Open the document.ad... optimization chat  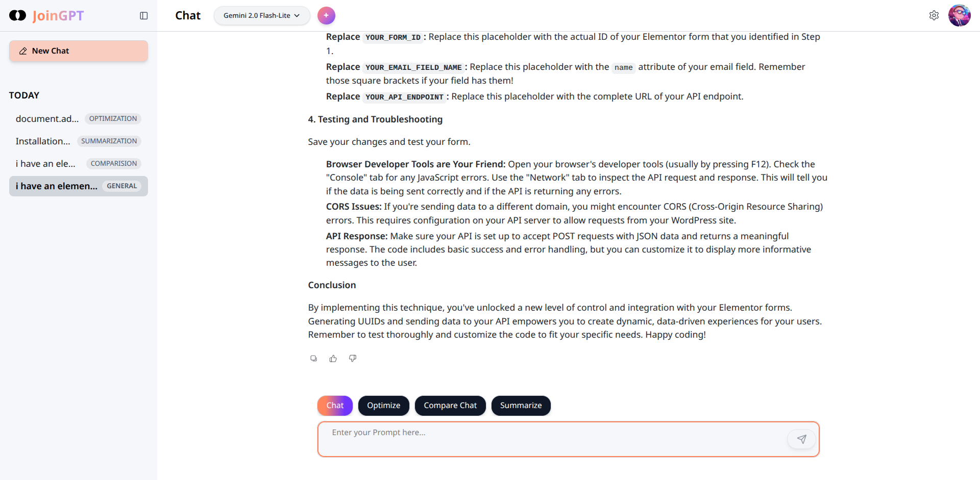tap(47, 119)
